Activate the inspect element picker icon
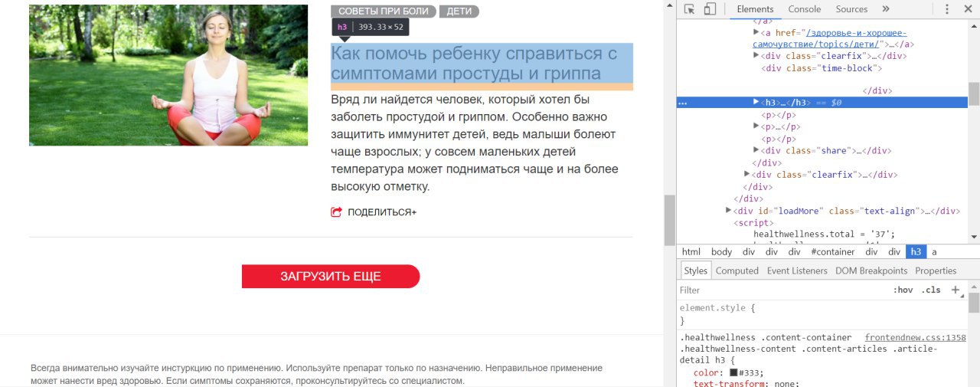 tap(689, 9)
